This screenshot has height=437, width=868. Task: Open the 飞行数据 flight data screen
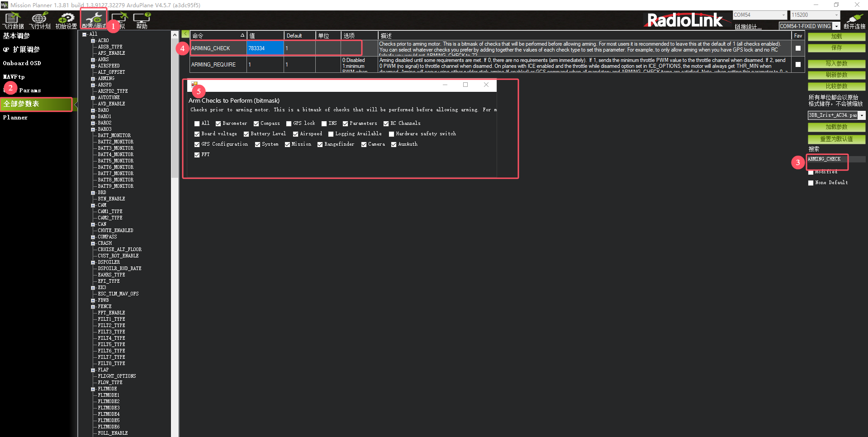pos(13,20)
